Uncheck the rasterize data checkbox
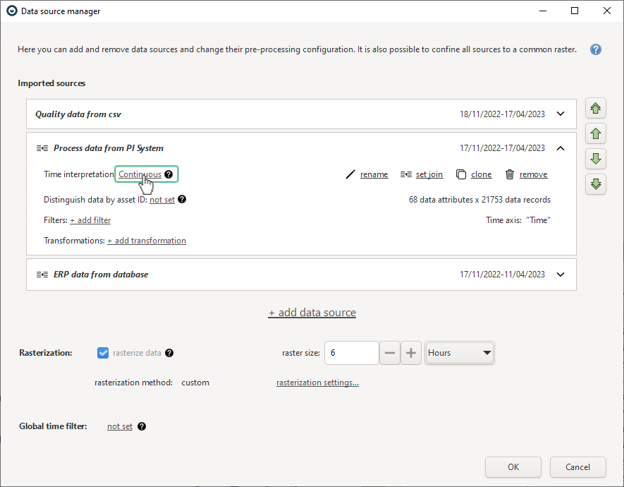 103,353
